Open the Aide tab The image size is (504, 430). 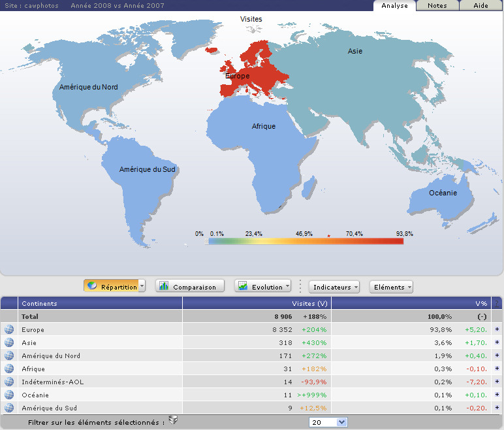tap(480, 5)
